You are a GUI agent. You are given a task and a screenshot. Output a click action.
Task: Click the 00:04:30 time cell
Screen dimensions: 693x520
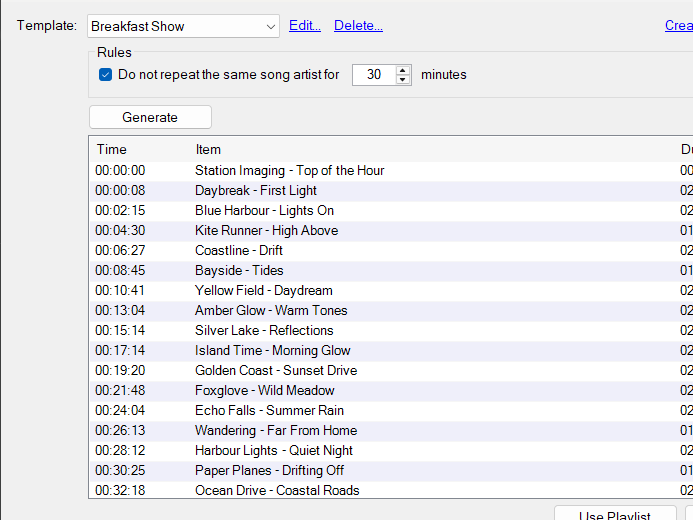click(x=120, y=231)
